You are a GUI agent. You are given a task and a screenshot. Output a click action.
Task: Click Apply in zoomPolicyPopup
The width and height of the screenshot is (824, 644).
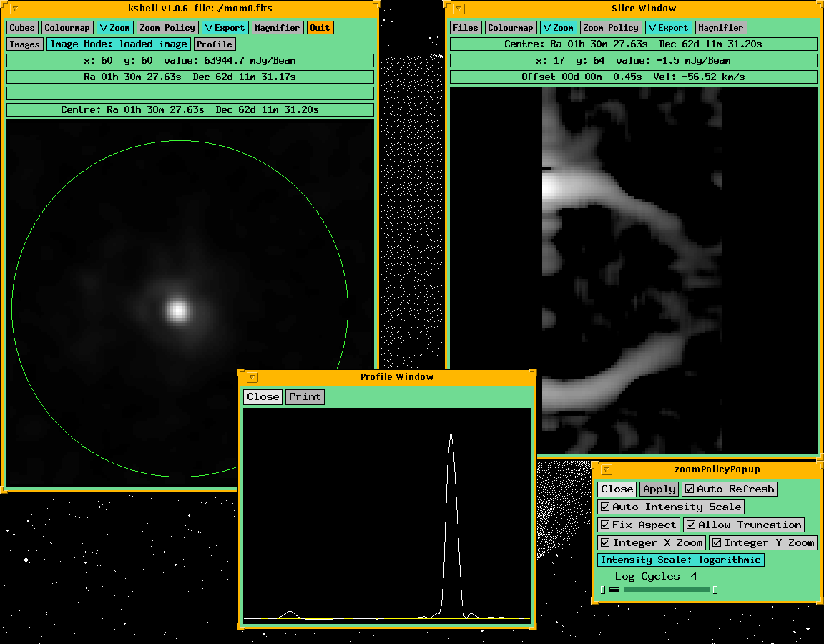pos(659,489)
